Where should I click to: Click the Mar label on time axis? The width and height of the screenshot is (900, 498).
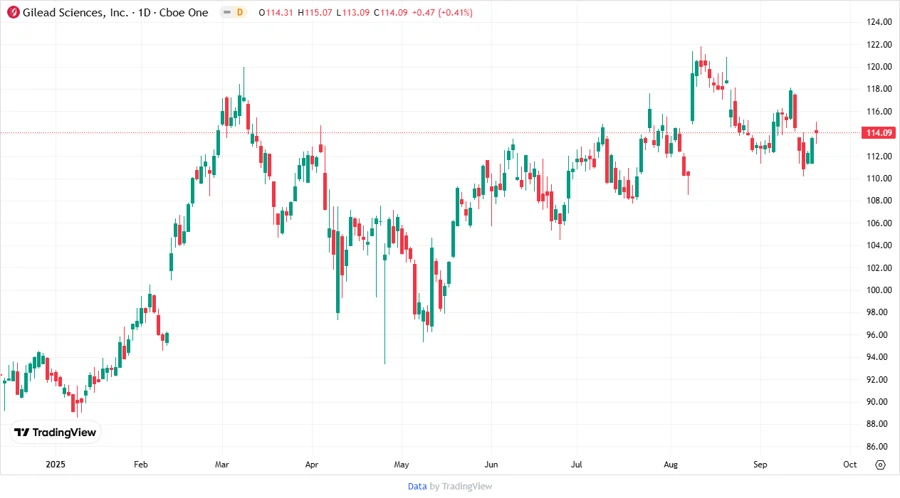click(222, 464)
